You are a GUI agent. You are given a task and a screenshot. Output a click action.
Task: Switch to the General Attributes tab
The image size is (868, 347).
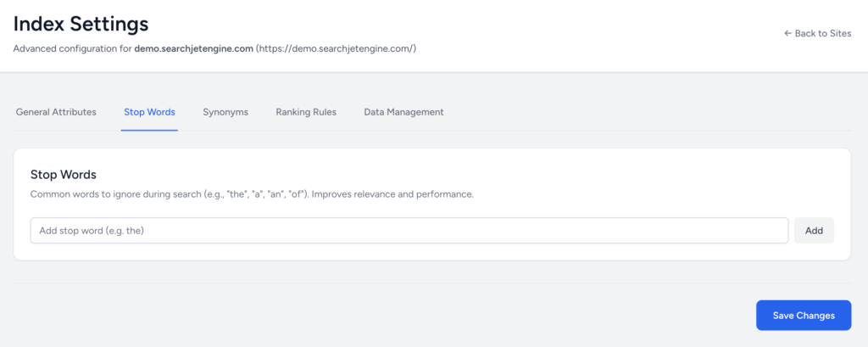coord(56,112)
